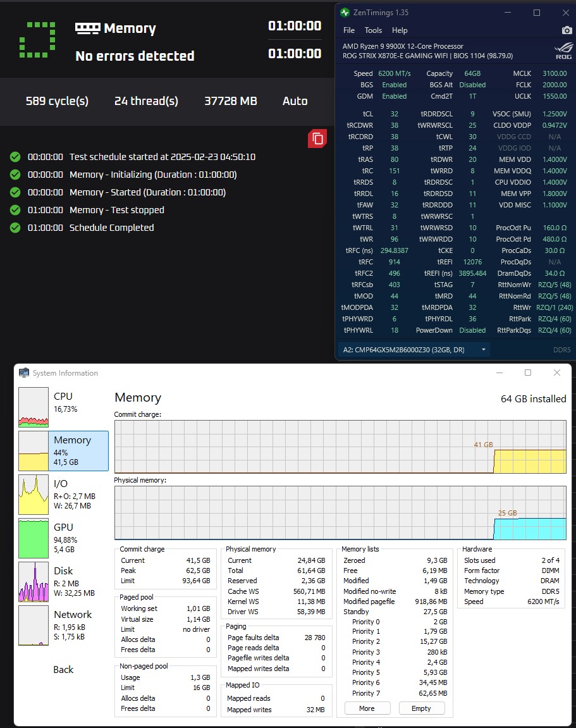Image resolution: width=576 pixels, height=728 pixels.
Task: Maximize the System Information window
Action: click(528, 373)
